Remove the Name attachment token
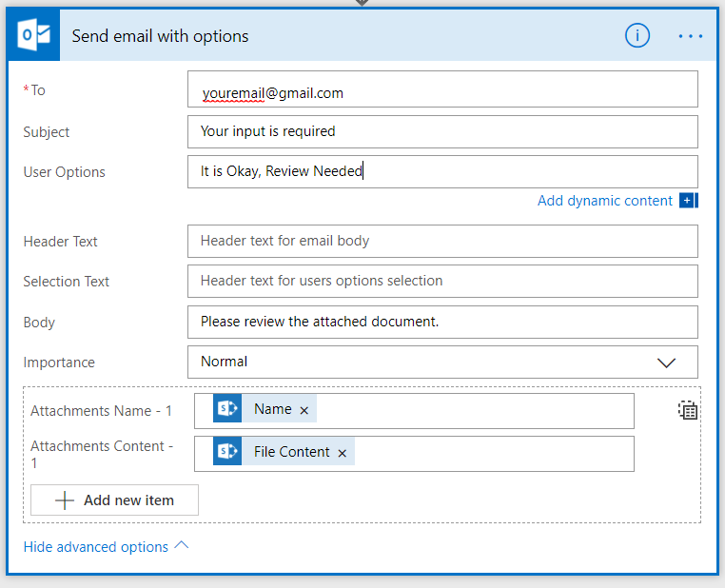 coord(304,410)
